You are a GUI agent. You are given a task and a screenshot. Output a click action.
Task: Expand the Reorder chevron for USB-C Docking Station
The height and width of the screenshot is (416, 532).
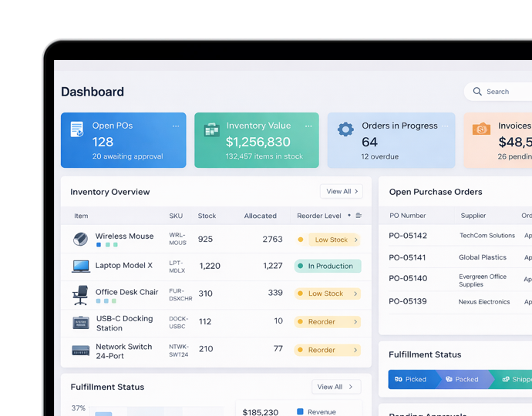pos(355,322)
